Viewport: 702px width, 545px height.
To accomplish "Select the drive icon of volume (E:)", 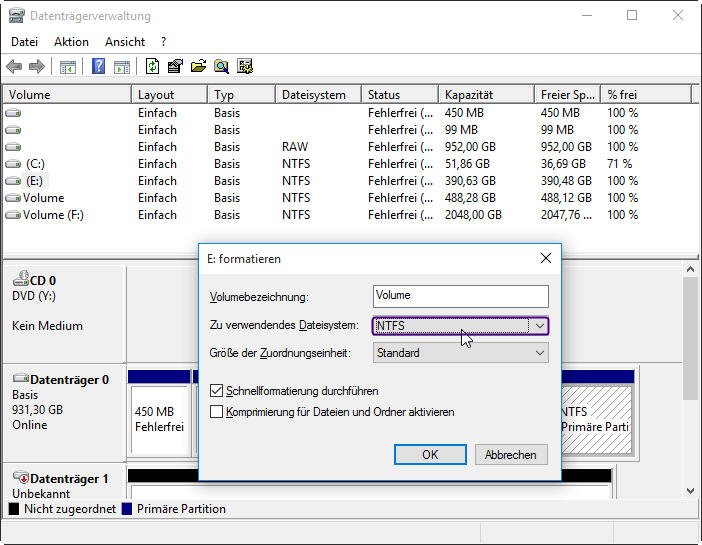I will coord(13,181).
